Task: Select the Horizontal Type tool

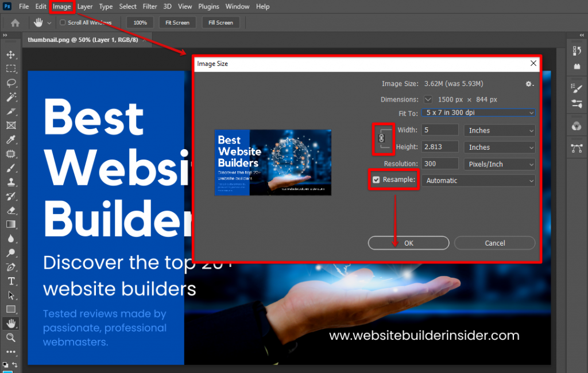Action: point(10,281)
